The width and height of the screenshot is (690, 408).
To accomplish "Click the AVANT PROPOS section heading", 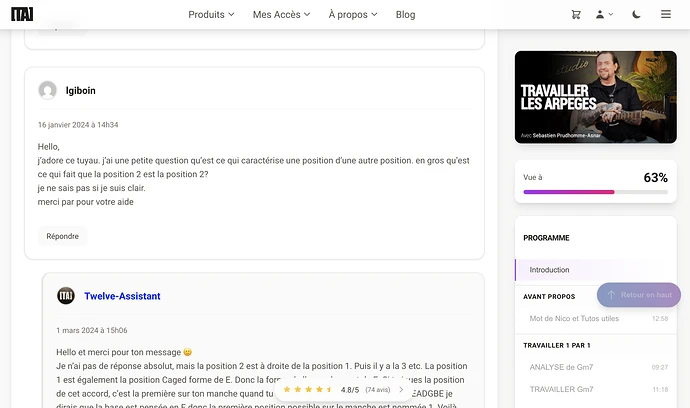I will point(549,297).
